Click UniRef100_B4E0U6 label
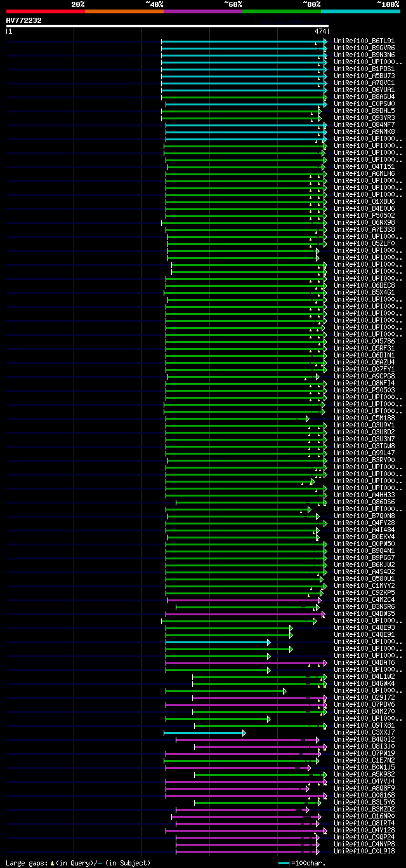Viewport: 406px width, 868px height. click(x=365, y=208)
